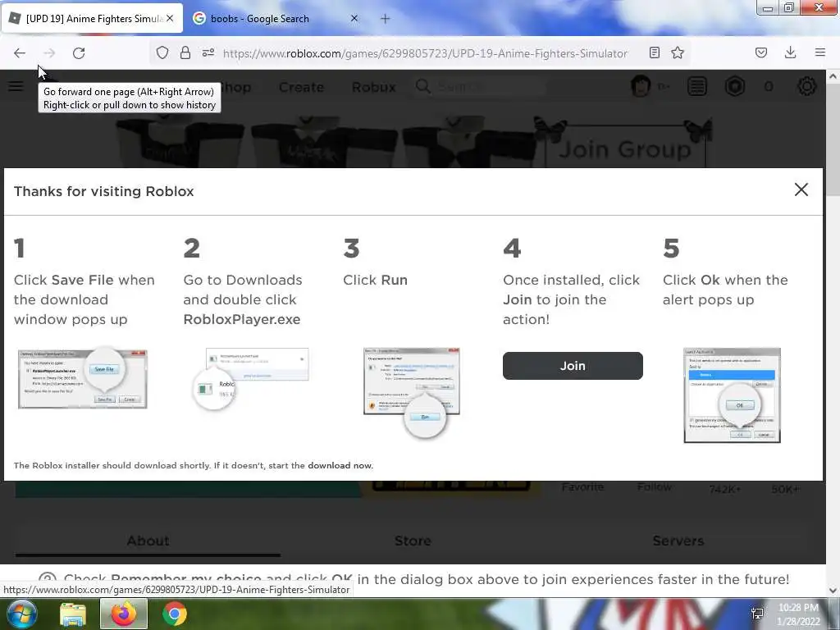Viewport: 840px width, 630px height.
Task: Click the RobloxPlayer.exe downloads illustration
Action: pyautogui.click(x=251, y=378)
